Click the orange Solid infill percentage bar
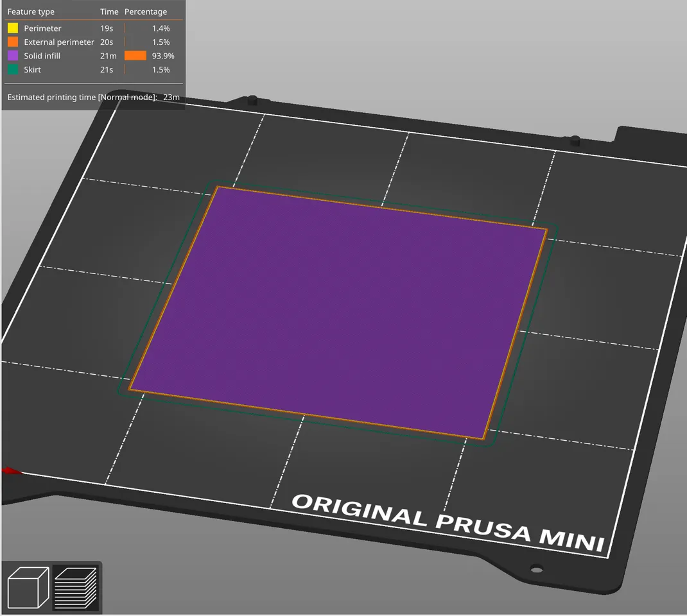 pyautogui.click(x=135, y=56)
